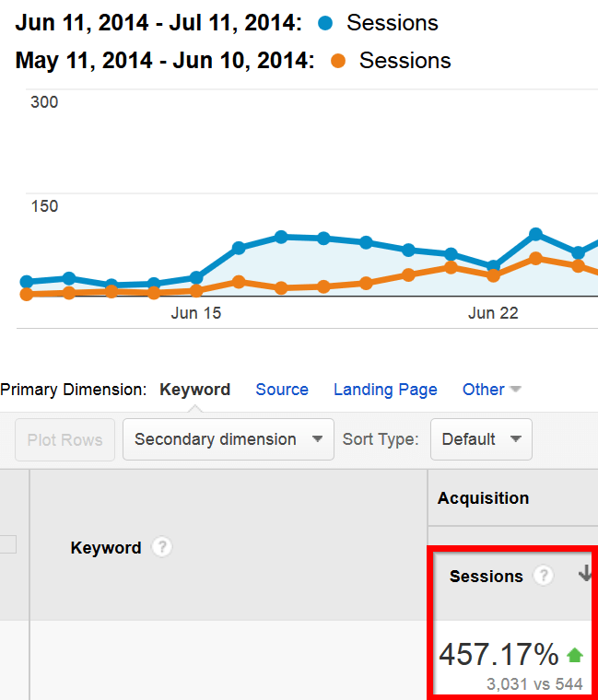Click the green increase arrow indicator
The height and width of the screenshot is (700, 598).
tap(575, 656)
